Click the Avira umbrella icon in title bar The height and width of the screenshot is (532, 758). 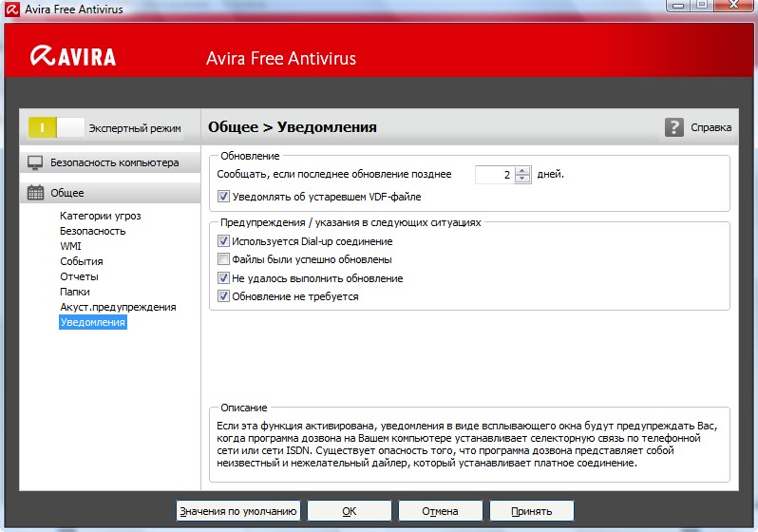(x=11, y=9)
